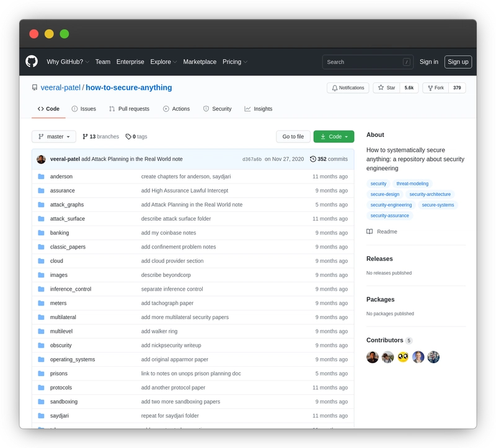Image resolution: width=496 pixels, height=448 pixels.
Task: Open the Enterprise nav link
Action: click(130, 61)
